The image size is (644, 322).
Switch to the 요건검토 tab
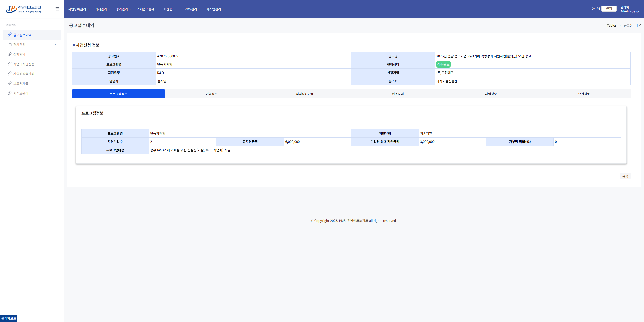pos(584,94)
